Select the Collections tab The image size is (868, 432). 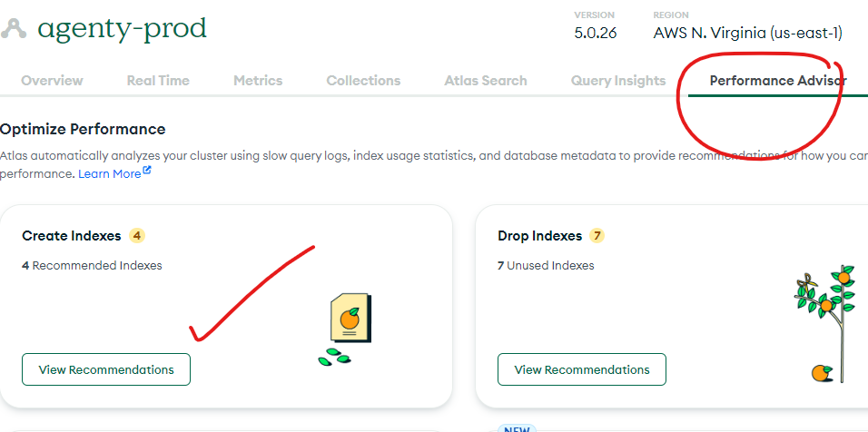click(x=363, y=81)
